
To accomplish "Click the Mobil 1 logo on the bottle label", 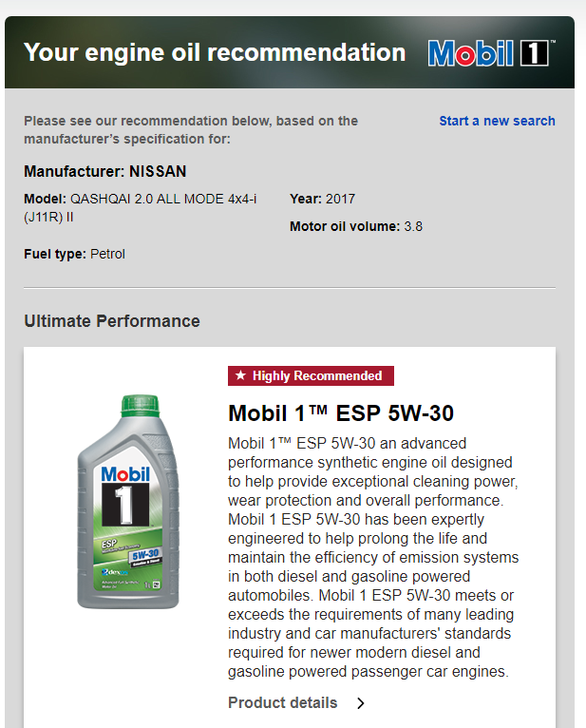I will point(125,495).
